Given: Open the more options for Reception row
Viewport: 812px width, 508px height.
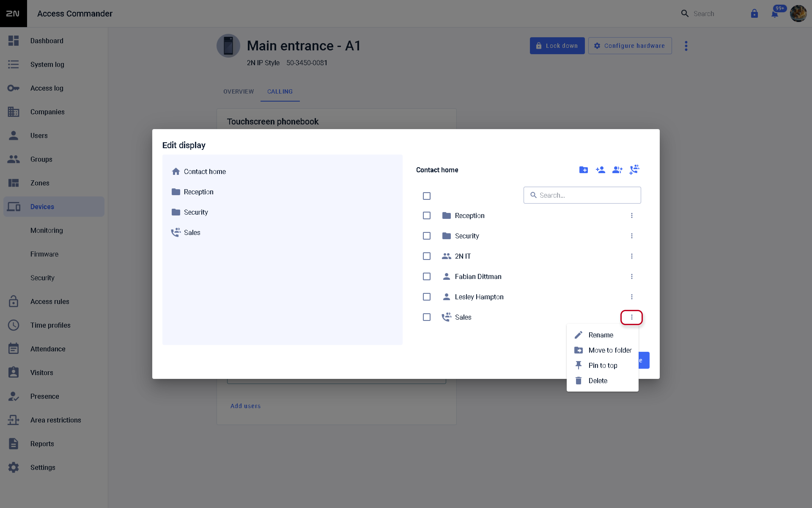Looking at the screenshot, I should pos(631,215).
